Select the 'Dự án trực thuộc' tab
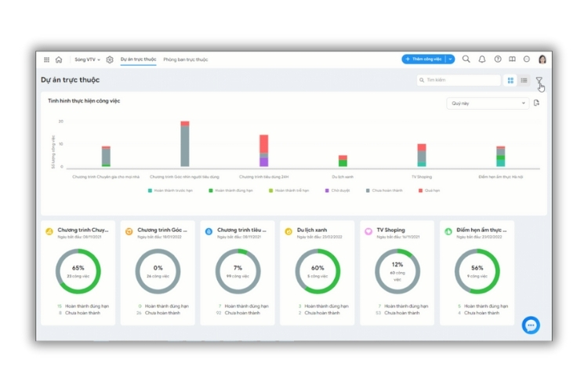This screenshot has width=588, height=392. (x=138, y=60)
